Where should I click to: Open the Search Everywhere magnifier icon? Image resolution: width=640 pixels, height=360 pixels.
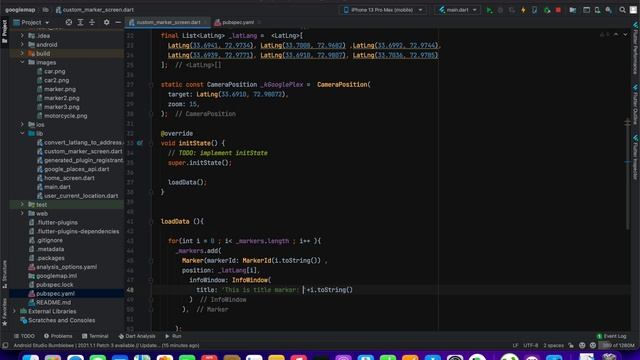[622, 10]
